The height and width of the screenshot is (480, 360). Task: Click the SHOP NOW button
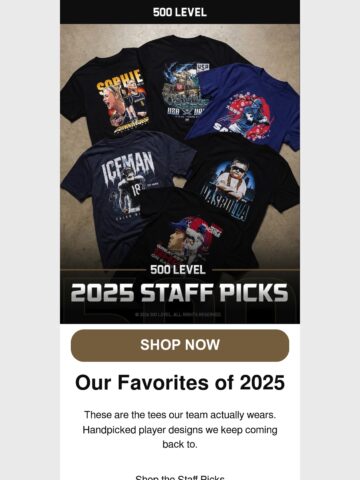pos(180,345)
